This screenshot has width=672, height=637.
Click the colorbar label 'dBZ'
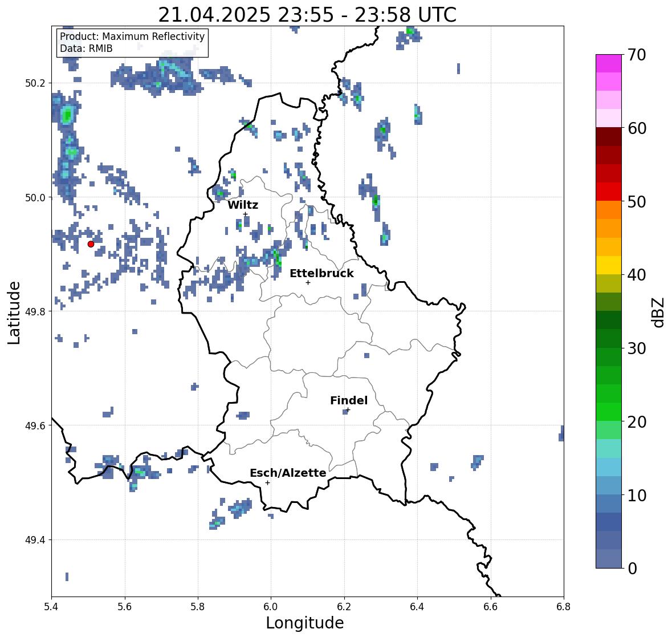[x=658, y=312]
